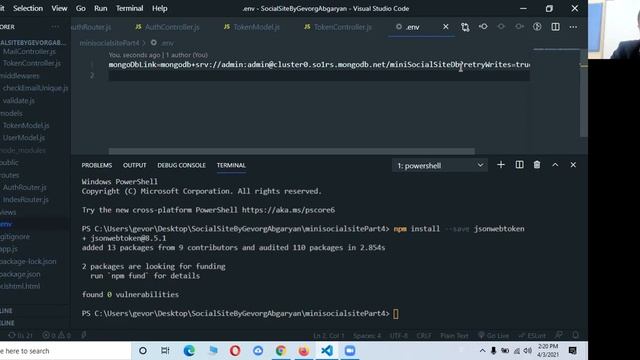Open Chrome from taskbar

(x=281, y=351)
